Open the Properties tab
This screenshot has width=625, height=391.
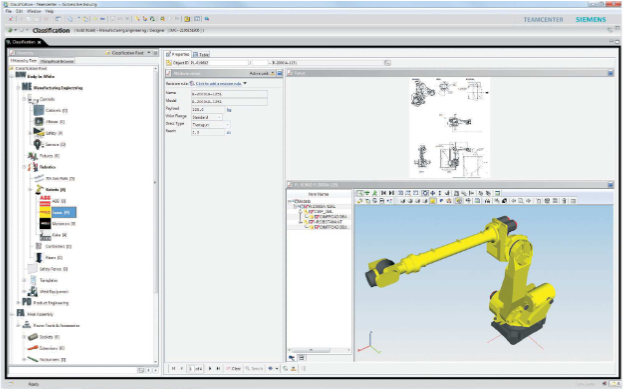click(x=178, y=54)
